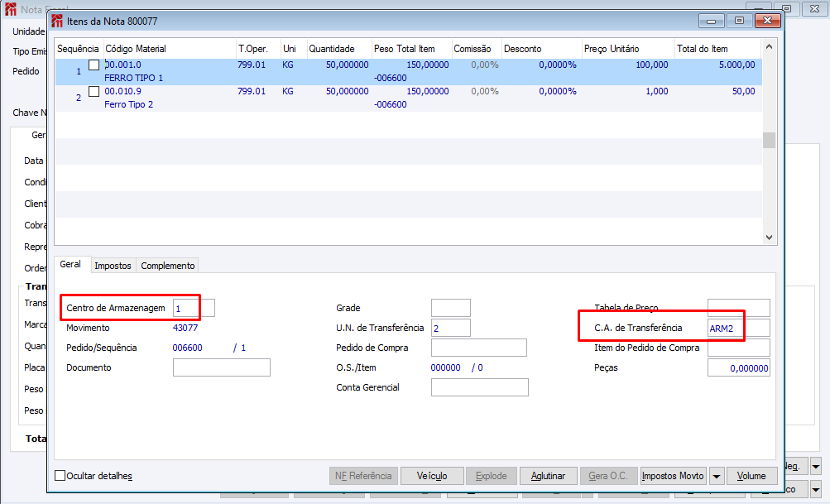Click the Peso Total Item column header
The width and height of the screenshot is (830, 504).
point(412,49)
